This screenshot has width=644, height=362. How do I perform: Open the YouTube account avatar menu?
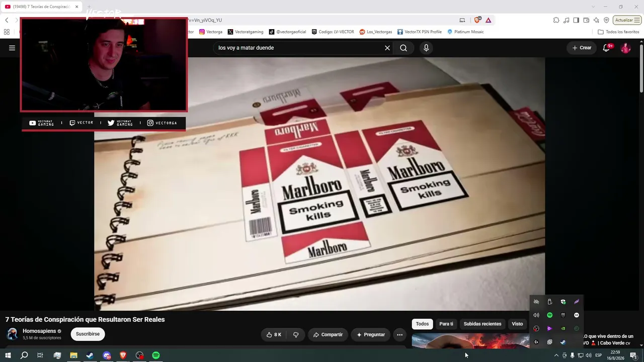(x=625, y=48)
